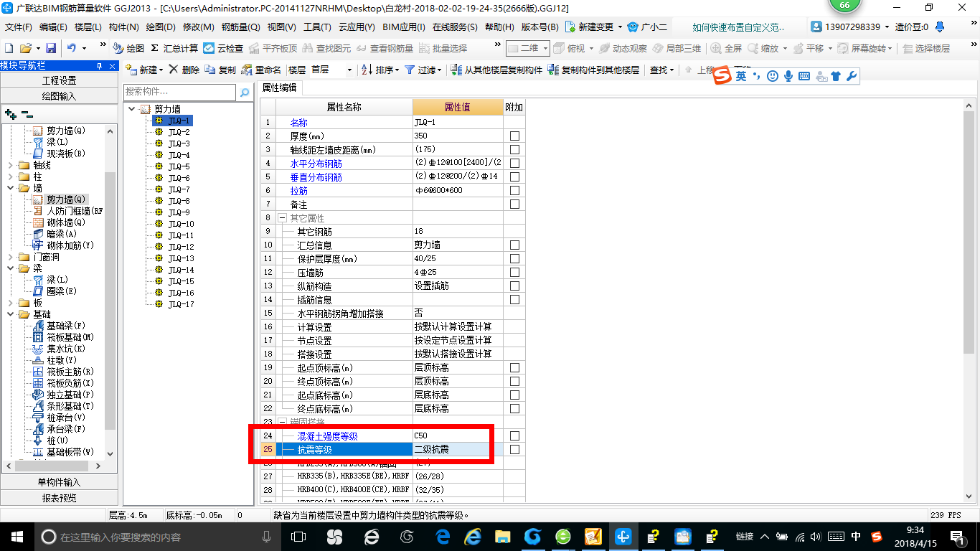Select 独立基础(F) item
The width and height of the screenshot is (980, 551).
coord(63,395)
